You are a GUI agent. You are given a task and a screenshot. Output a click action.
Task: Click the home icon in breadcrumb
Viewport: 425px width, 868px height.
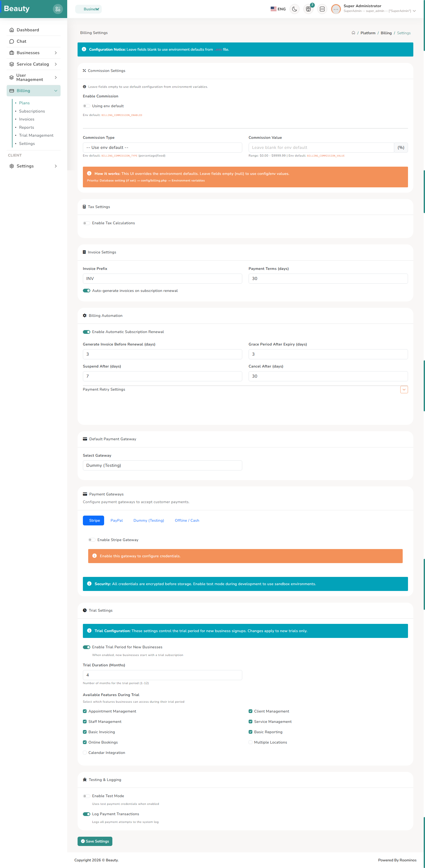[353, 33]
